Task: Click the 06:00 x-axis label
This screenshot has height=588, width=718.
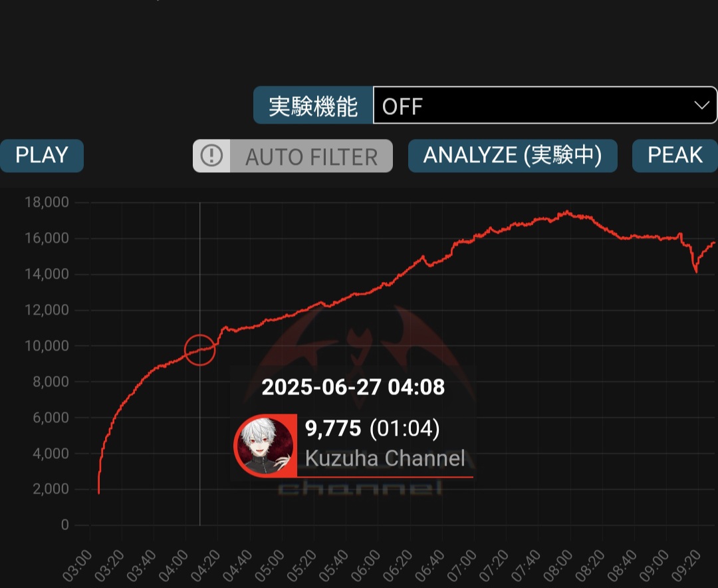Action: coord(366,566)
